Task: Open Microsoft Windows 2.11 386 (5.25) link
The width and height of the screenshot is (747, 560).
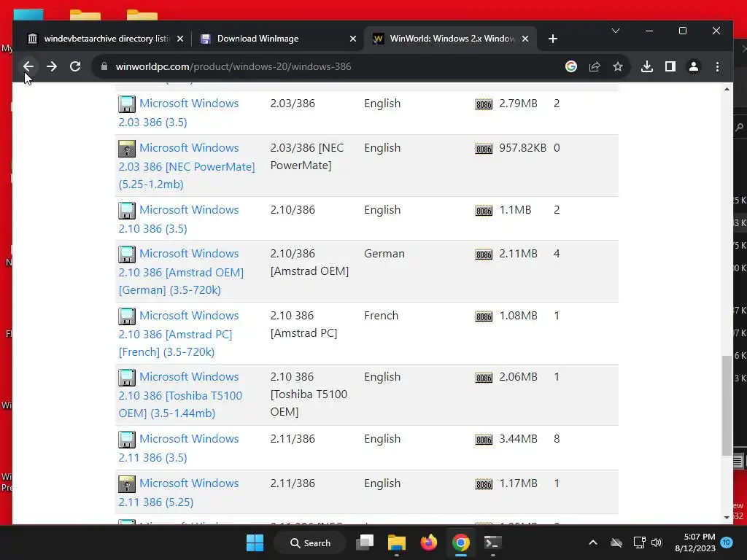Action: coord(179,492)
